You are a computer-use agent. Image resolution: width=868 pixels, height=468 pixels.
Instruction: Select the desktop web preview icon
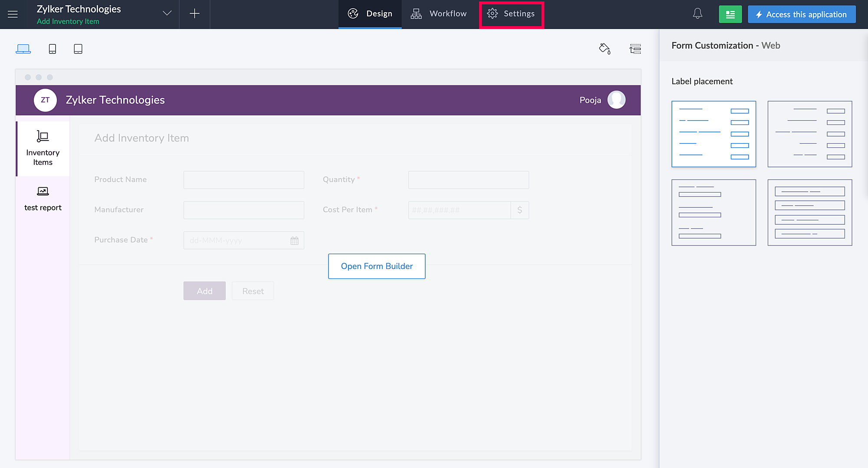[x=23, y=49]
